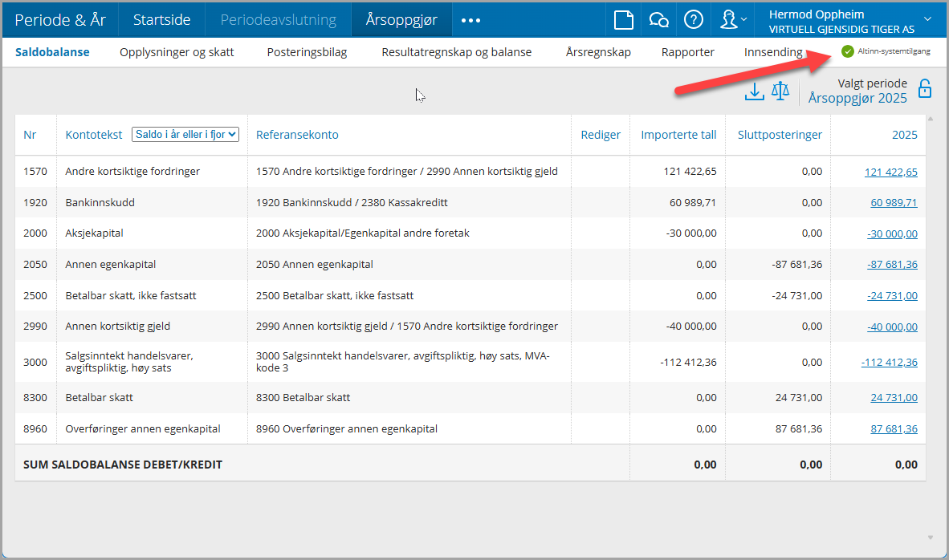Open Rapporter submenu
Screen dimensions: 949x560
click(687, 52)
